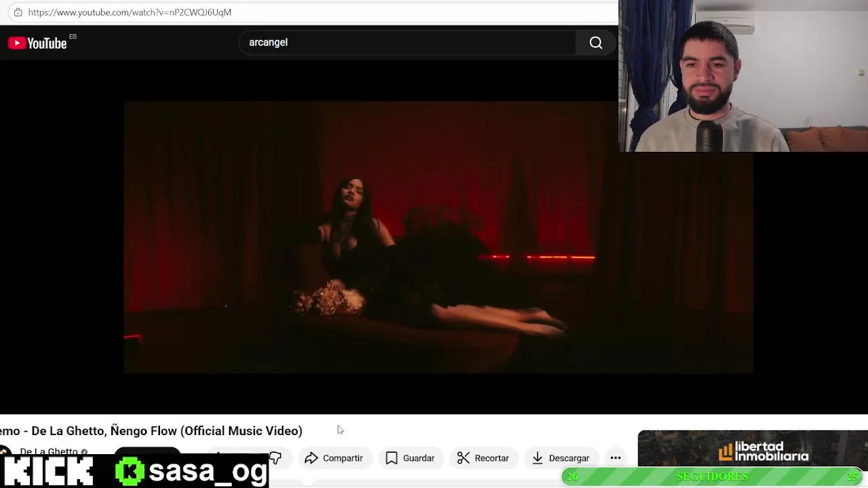The width and height of the screenshot is (868, 488).
Task: Open the De La Ghetto channel name
Action: 49,451
